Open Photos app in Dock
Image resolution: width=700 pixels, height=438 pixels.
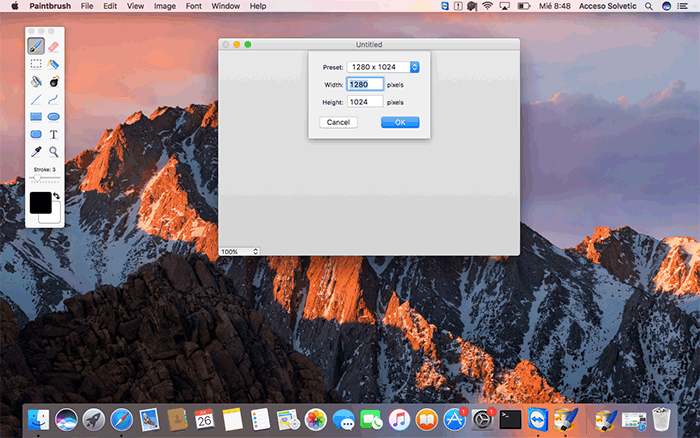[315, 420]
